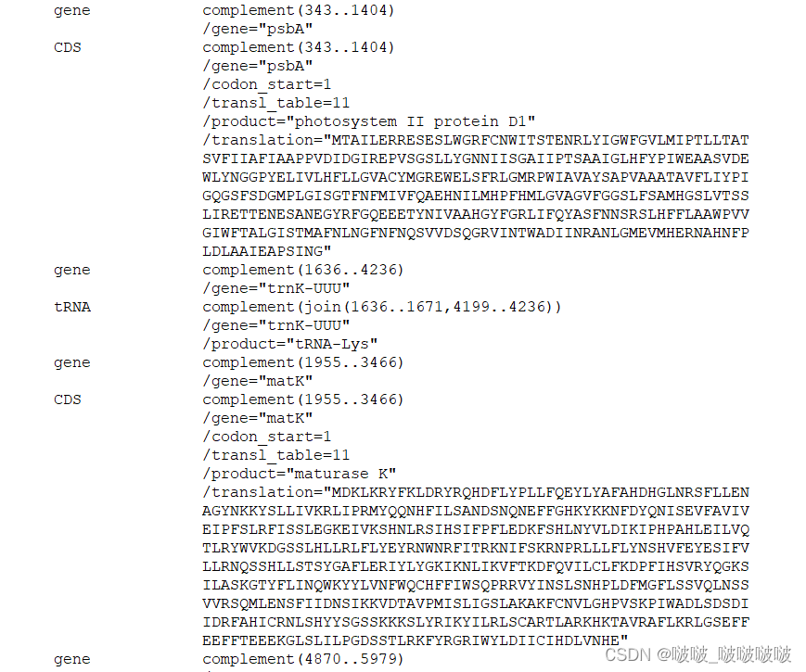Click the psbA translation starting MTAILERRESES
806x672 pixels.
(476, 140)
